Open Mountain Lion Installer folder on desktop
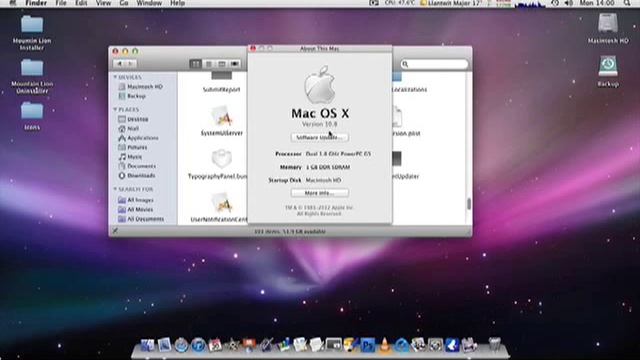This screenshot has width=640, height=360. [x=32, y=33]
